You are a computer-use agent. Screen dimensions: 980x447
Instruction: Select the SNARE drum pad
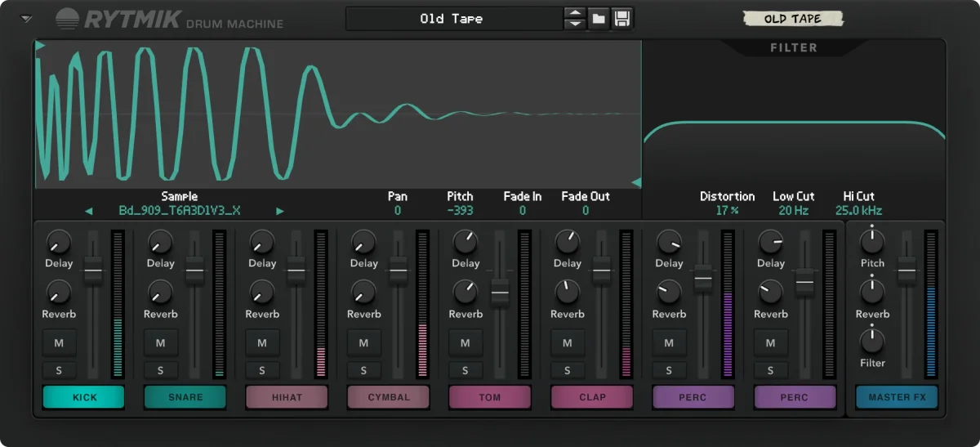[x=185, y=397]
